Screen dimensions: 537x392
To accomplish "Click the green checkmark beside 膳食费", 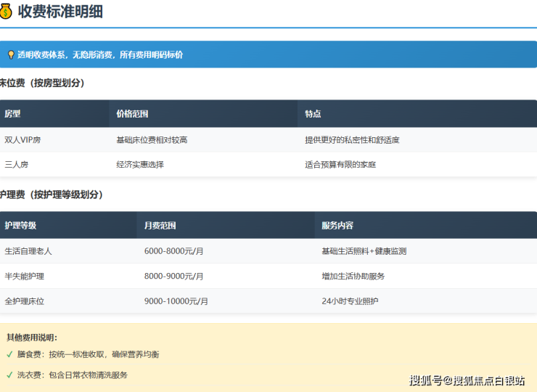I will (x=10, y=354).
